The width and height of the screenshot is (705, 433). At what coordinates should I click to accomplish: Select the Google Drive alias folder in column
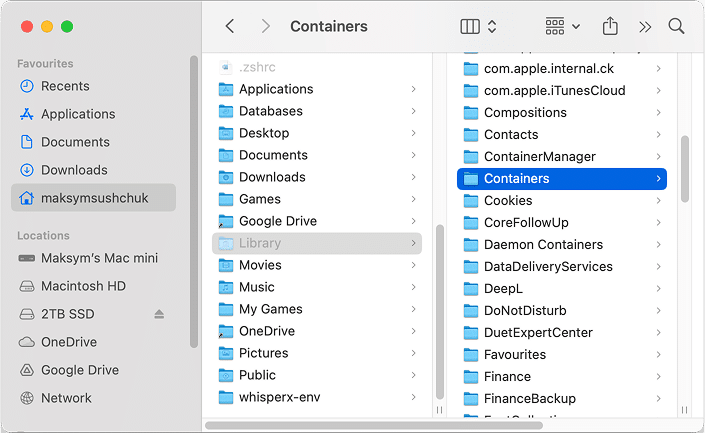point(317,221)
